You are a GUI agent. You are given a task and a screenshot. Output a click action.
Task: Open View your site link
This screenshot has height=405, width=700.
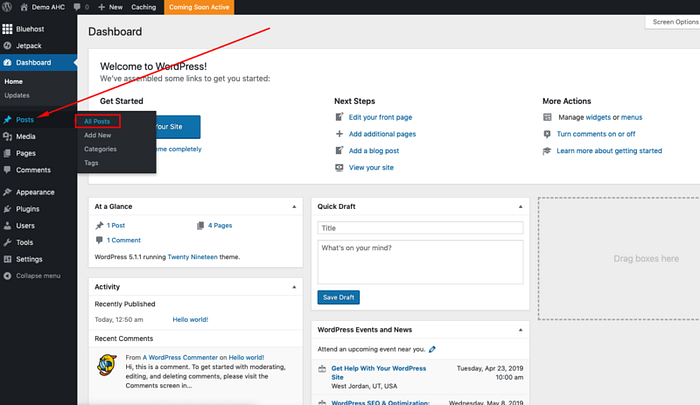point(371,167)
